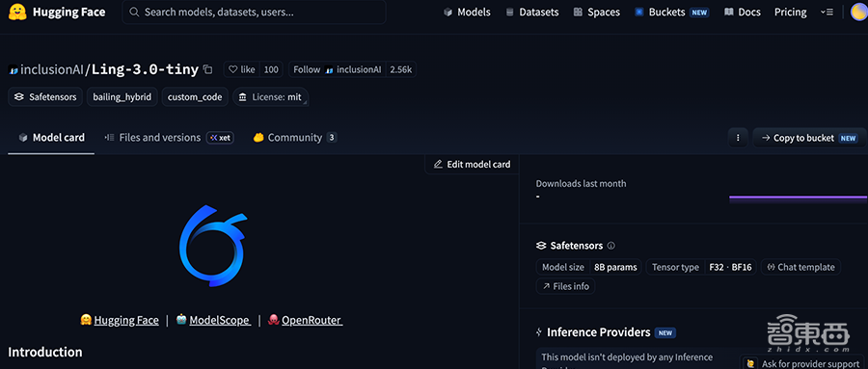Open Buckets section
This screenshot has height=369, width=868.
pos(671,12)
